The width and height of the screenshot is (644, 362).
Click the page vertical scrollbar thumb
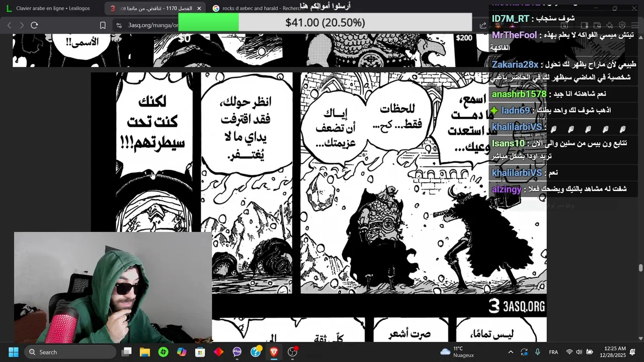pos(640,268)
